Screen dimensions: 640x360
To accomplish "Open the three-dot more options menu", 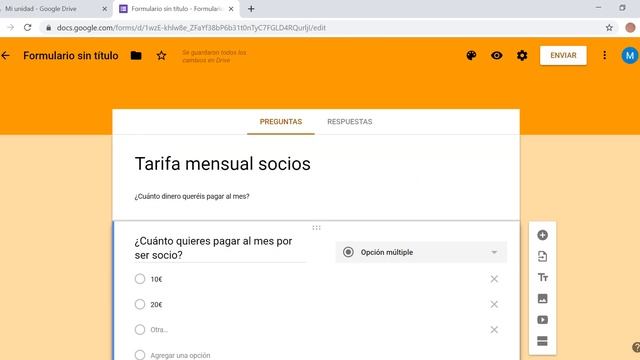I will tap(604, 56).
